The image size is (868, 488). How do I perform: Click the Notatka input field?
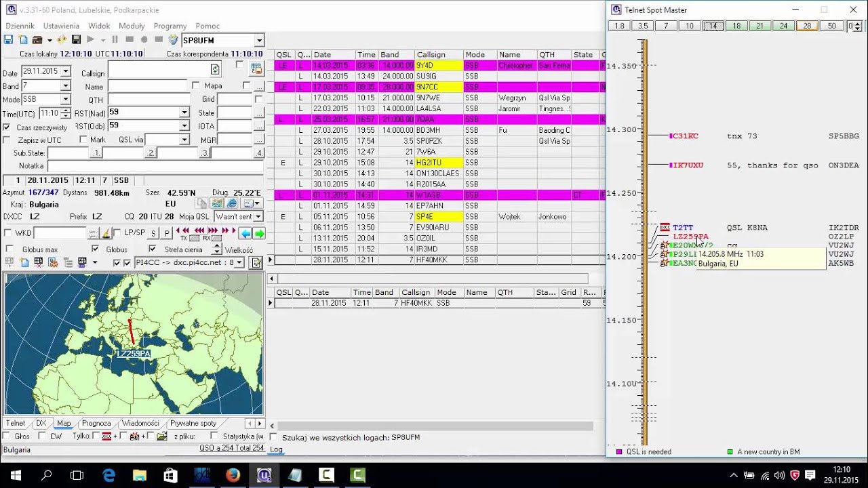tap(155, 166)
